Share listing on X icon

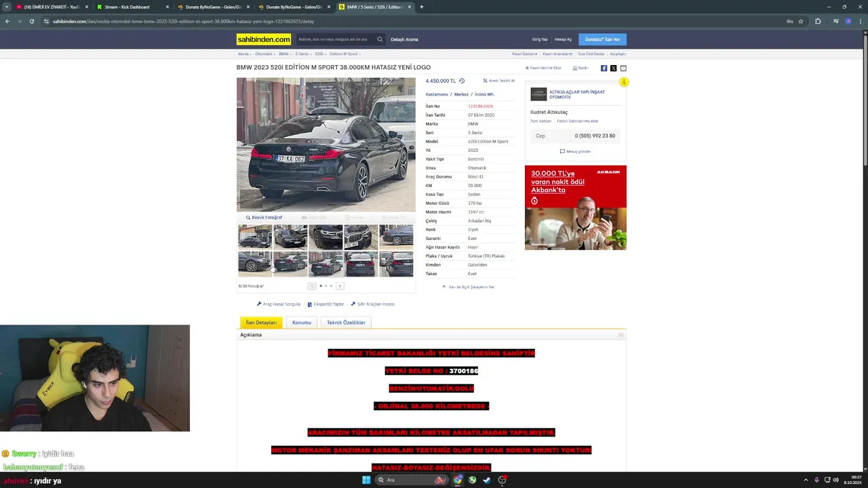click(x=613, y=68)
